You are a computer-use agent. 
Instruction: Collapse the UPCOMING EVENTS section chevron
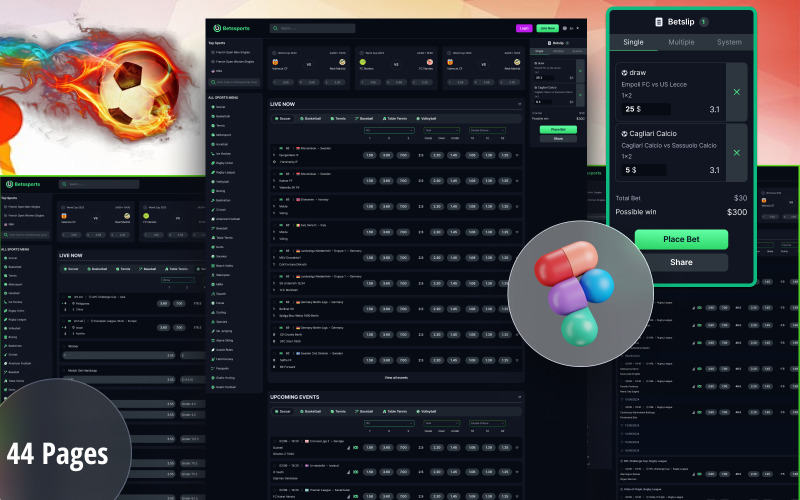[519, 397]
